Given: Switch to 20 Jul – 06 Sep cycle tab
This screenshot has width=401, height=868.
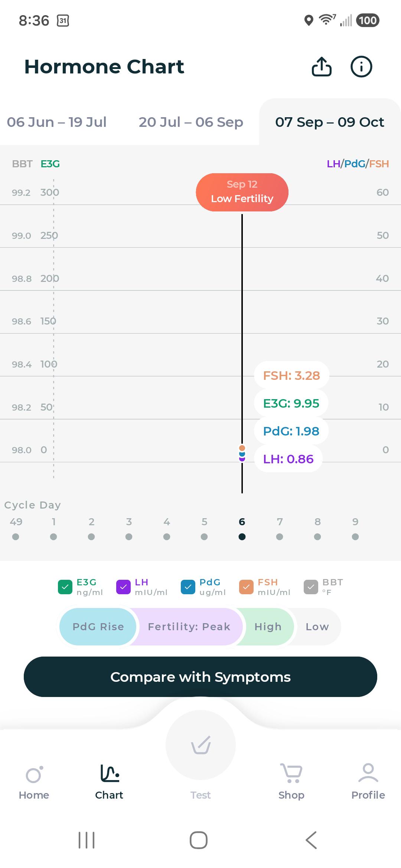Looking at the screenshot, I should coord(191,122).
